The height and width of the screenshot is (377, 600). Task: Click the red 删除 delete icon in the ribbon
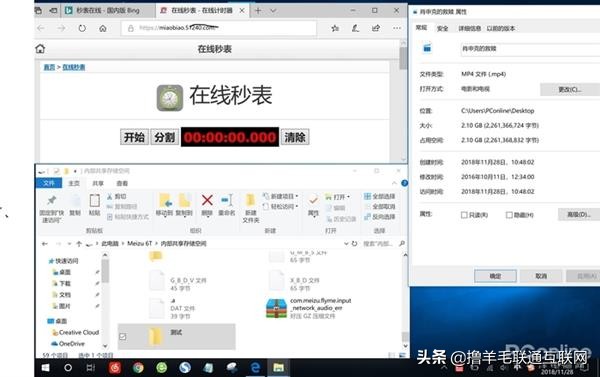(207, 200)
